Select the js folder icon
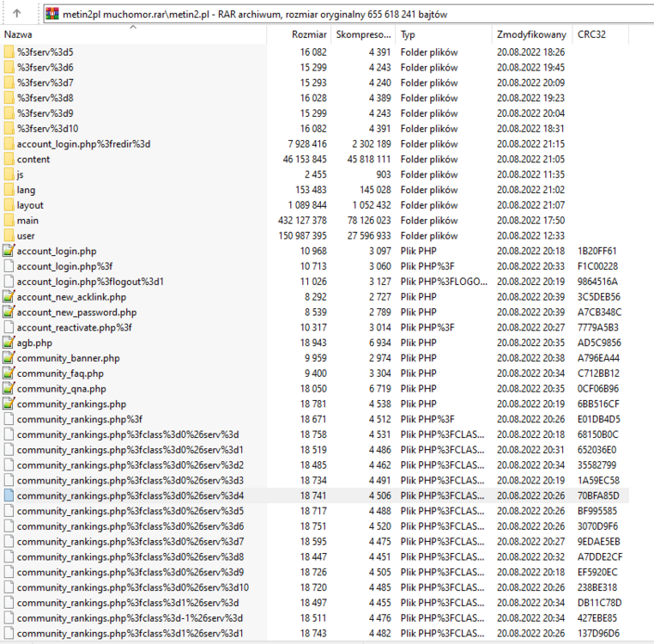 9,174
